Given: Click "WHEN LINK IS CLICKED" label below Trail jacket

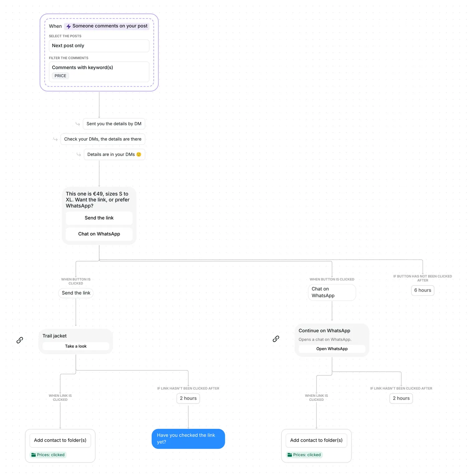Looking at the screenshot, I should [x=60, y=398].
